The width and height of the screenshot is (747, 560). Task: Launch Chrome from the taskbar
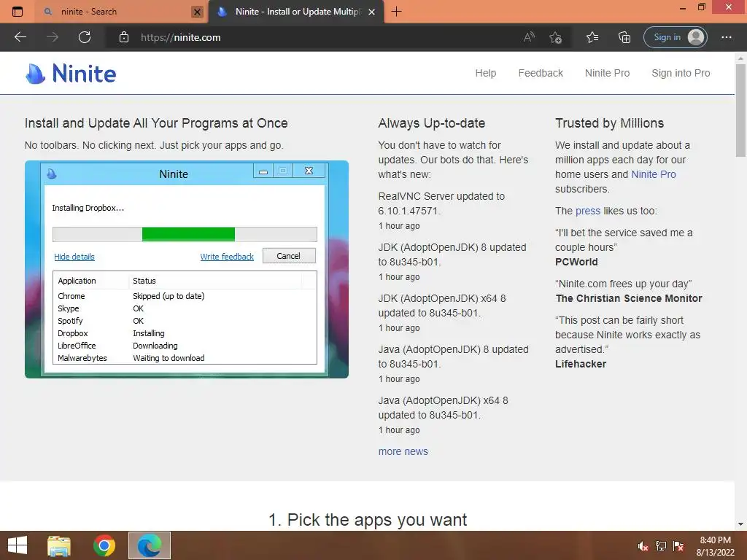pos(104,545)
